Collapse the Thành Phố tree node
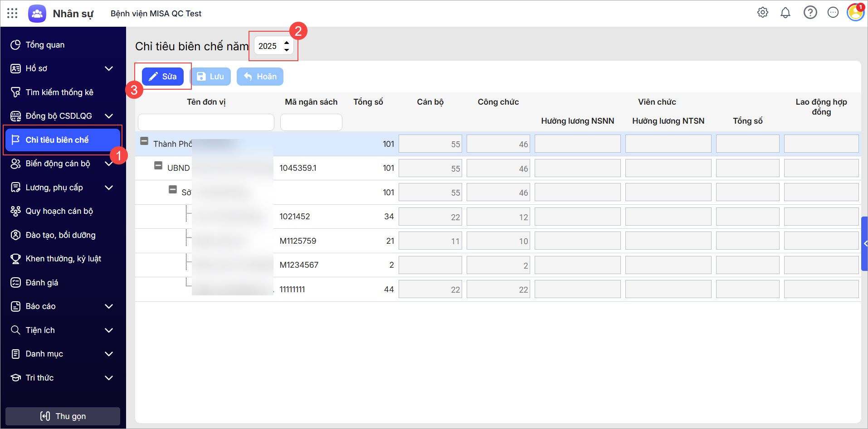 144,141
